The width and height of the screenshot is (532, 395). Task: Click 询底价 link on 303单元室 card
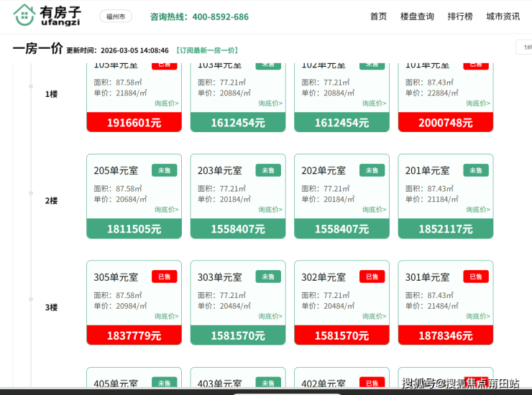(x=270, y=316)
